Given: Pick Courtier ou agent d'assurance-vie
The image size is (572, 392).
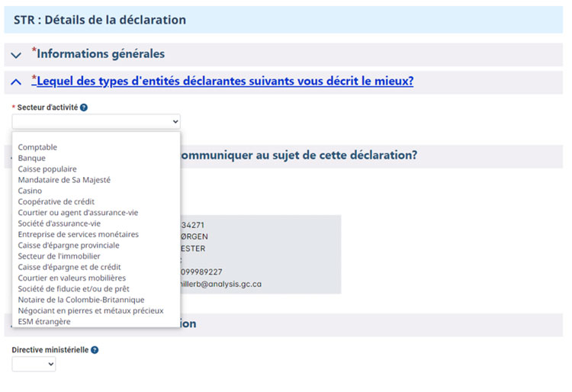Looking at the screenshot, I should tap(78, 213).
